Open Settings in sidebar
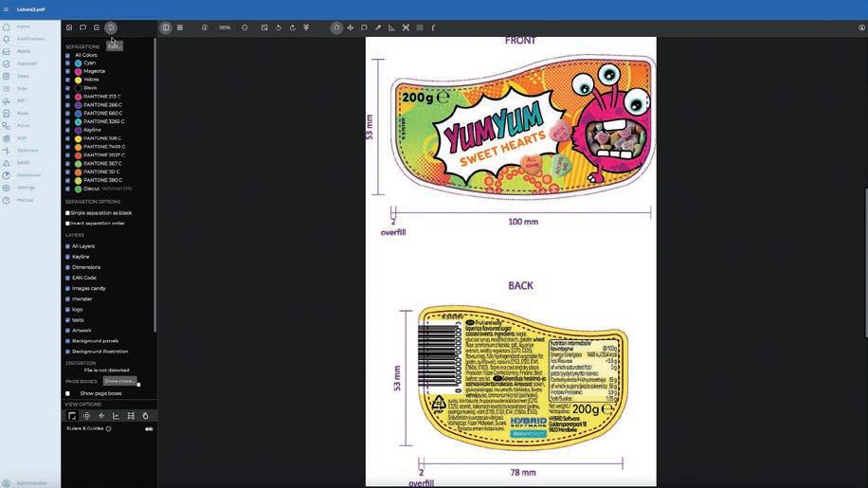This screenshot has height=488, width=868. (26, 188)
